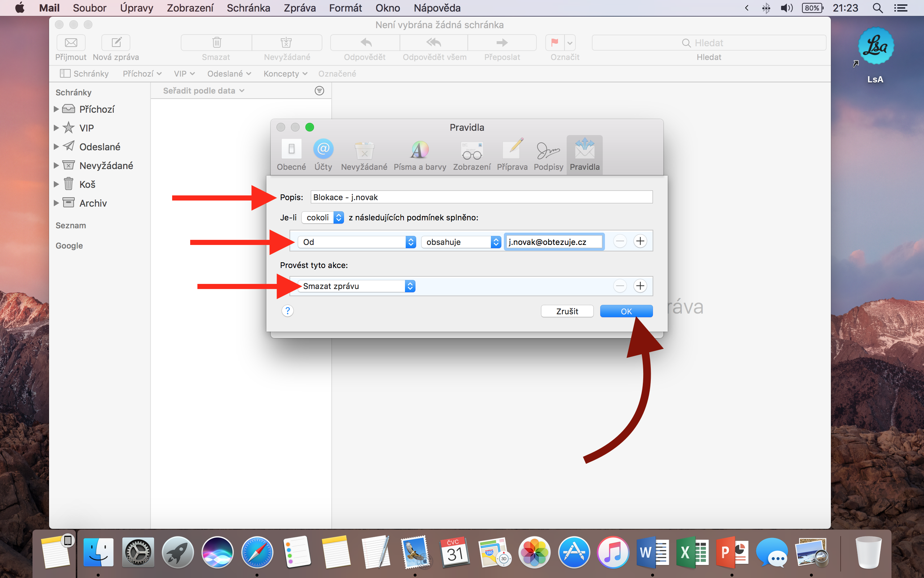Click the Popis description field
The image size is (924, 578).
481,197
